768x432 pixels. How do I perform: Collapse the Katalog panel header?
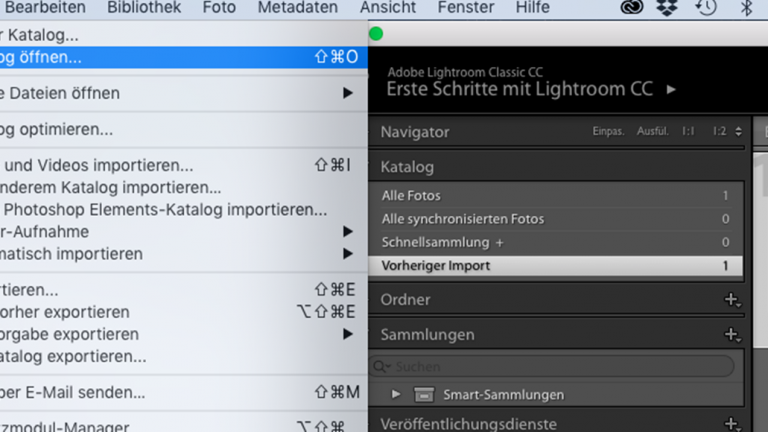[x=407, y=168]
